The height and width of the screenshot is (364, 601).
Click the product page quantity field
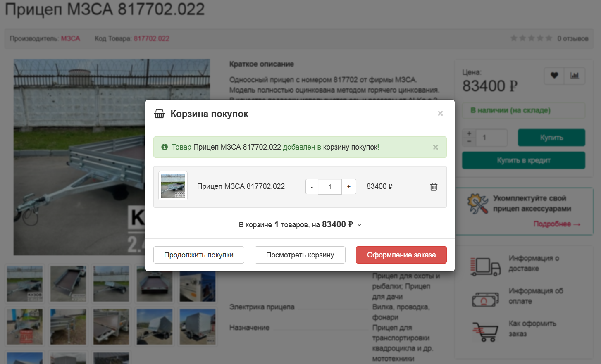491,138
